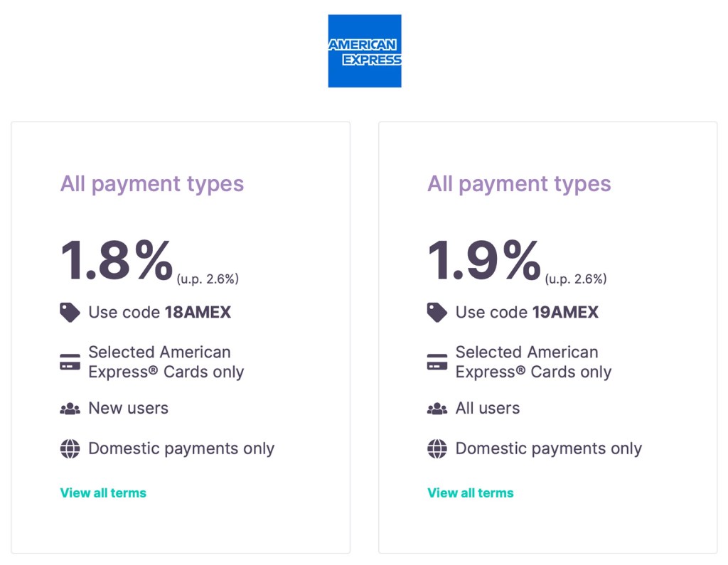This screenshot has height=565, width=728.
Task: Click the users icon beside All users
Action: pos(437,408)
